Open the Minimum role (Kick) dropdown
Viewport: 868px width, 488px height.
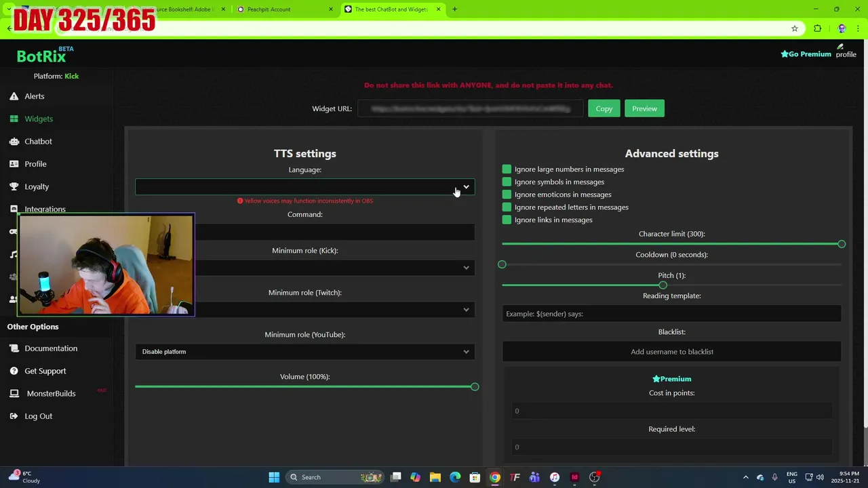[305, 268]
